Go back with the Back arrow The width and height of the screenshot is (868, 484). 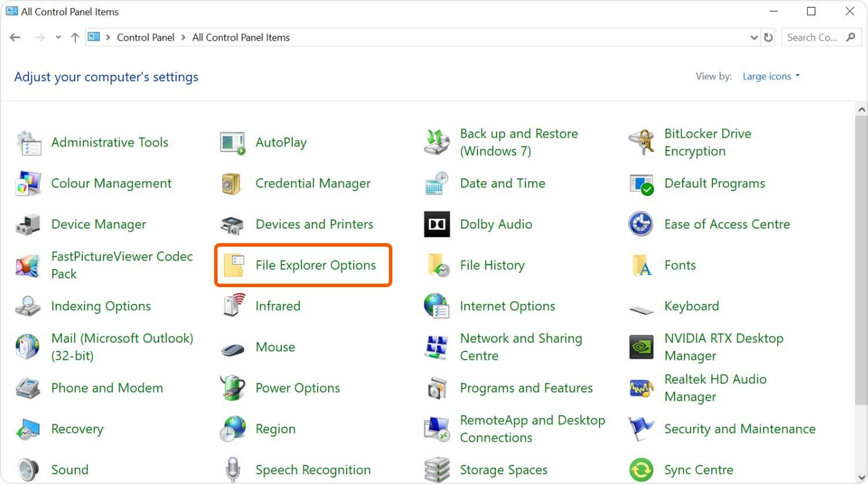click(16, 38)
